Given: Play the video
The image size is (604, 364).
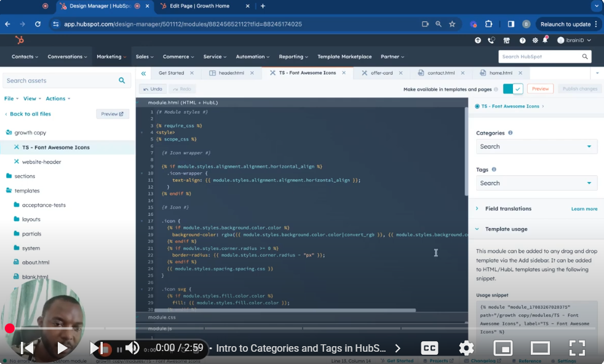Looking at the screenshot, I should (x=62, y=348).
